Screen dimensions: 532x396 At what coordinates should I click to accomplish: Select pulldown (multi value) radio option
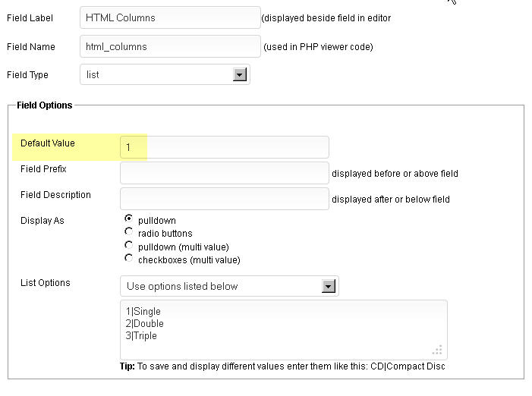[128, 246]
